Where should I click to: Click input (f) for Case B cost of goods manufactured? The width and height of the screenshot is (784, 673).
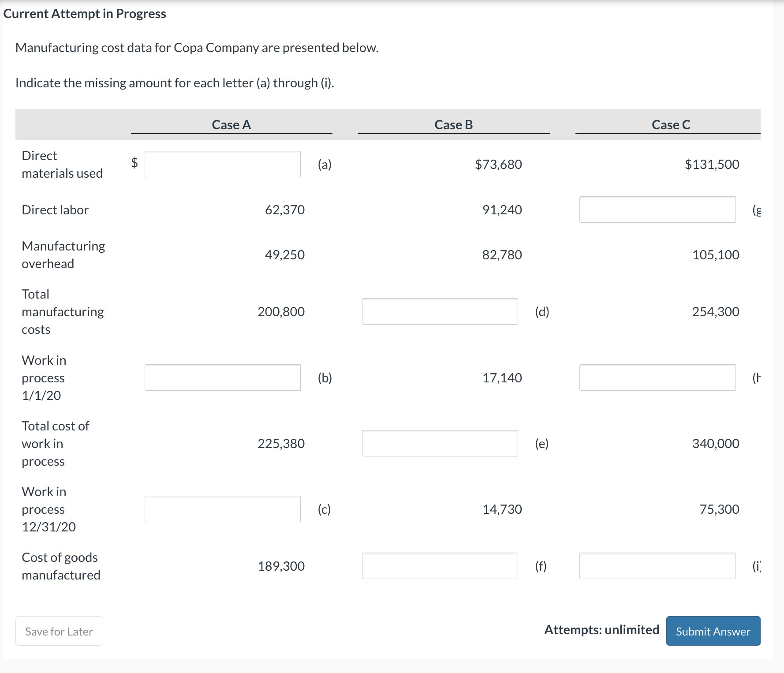(x=440, y=566)
